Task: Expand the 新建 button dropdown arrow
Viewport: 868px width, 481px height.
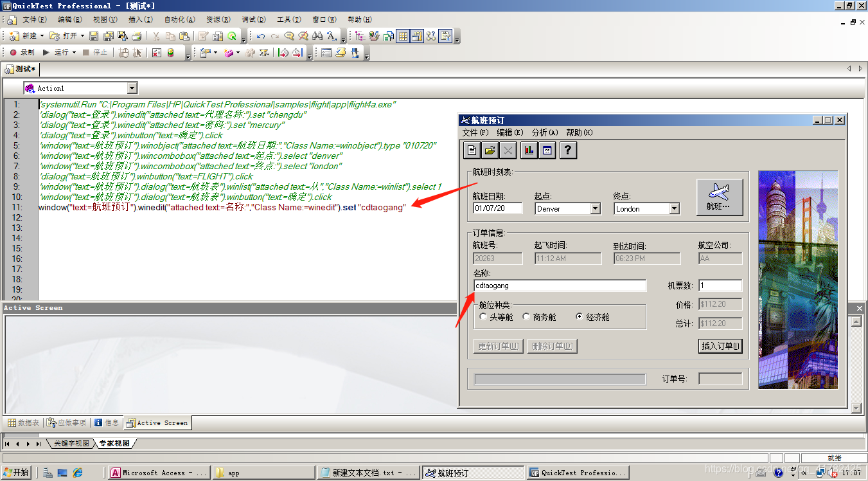Action: (x=42, y=36)
